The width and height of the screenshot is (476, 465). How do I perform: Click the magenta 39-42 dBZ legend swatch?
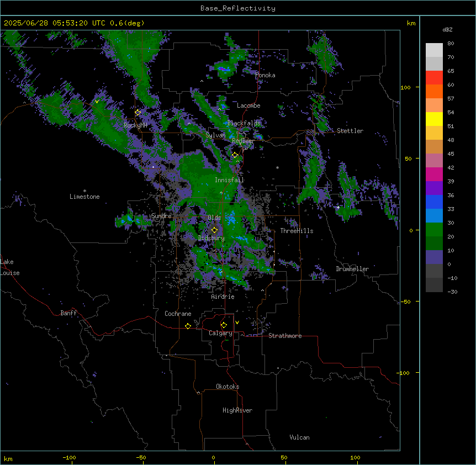coord(434,174)
